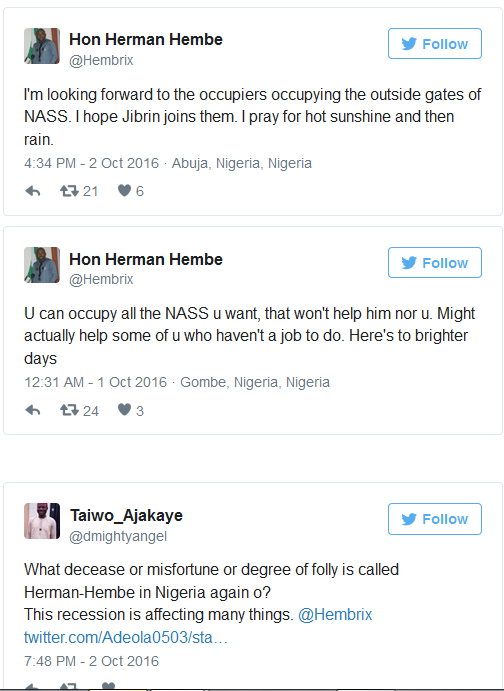
Task: Like the tweet posted from Abuja, Nigeria
Action: (124, 190)
